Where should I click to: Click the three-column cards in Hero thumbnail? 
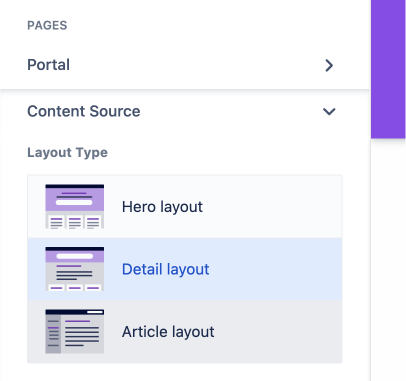click(x=75, y=222)
